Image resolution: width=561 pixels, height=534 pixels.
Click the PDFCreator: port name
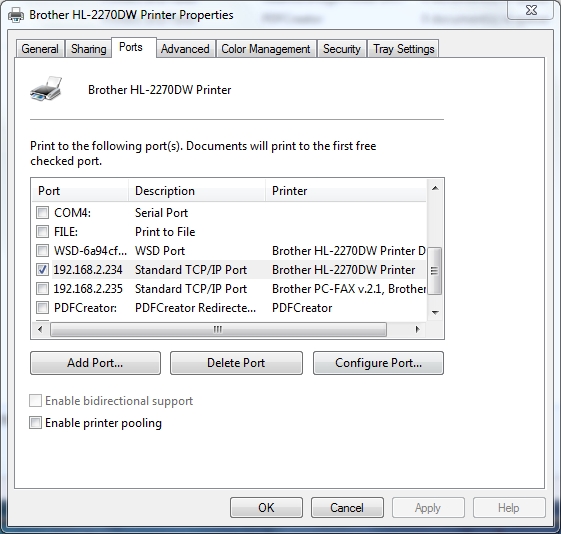tap(85, 308)
